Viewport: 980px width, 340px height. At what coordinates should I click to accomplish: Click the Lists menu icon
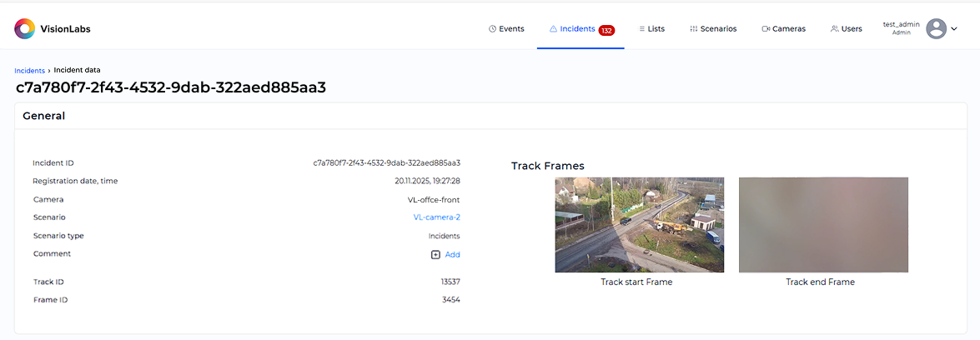tap(641, 29)
